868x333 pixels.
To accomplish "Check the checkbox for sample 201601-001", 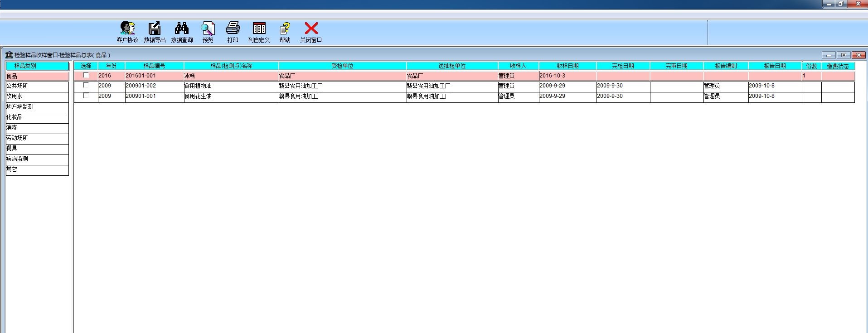I will tap(86, 75).
